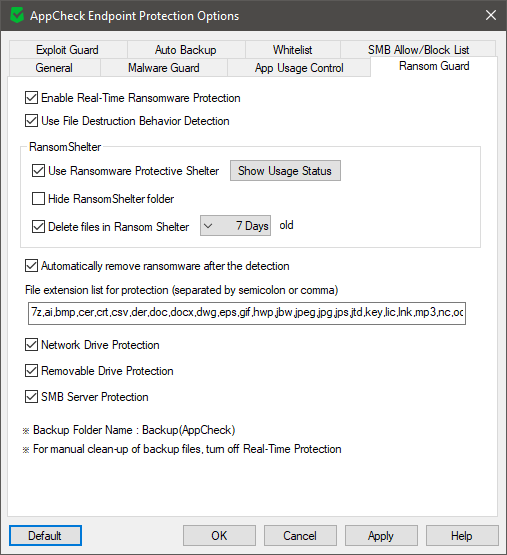The height and width of the screenshot is (555, 507).
Task: Switch to the Exploit Guard tab
Action: (68, 50)
